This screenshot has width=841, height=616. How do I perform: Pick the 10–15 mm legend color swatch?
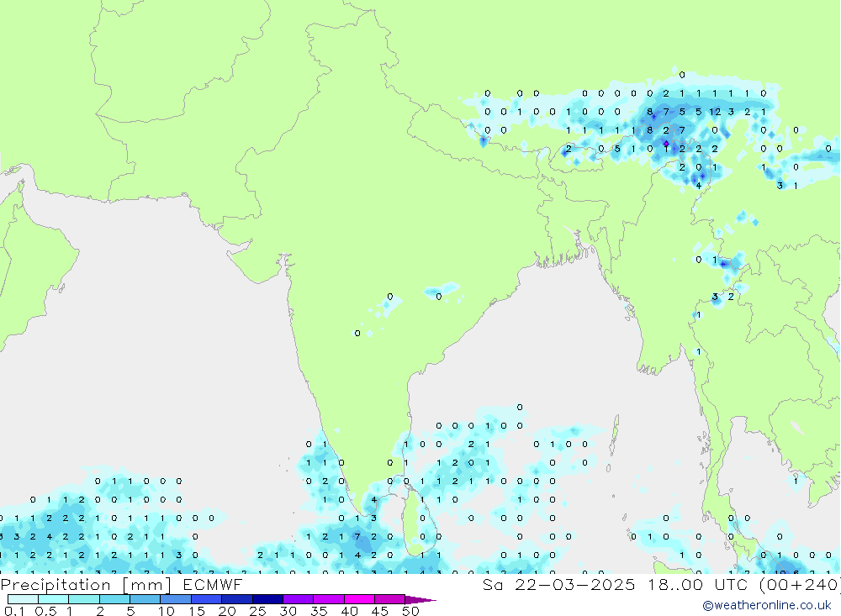[x=176, y=599]
